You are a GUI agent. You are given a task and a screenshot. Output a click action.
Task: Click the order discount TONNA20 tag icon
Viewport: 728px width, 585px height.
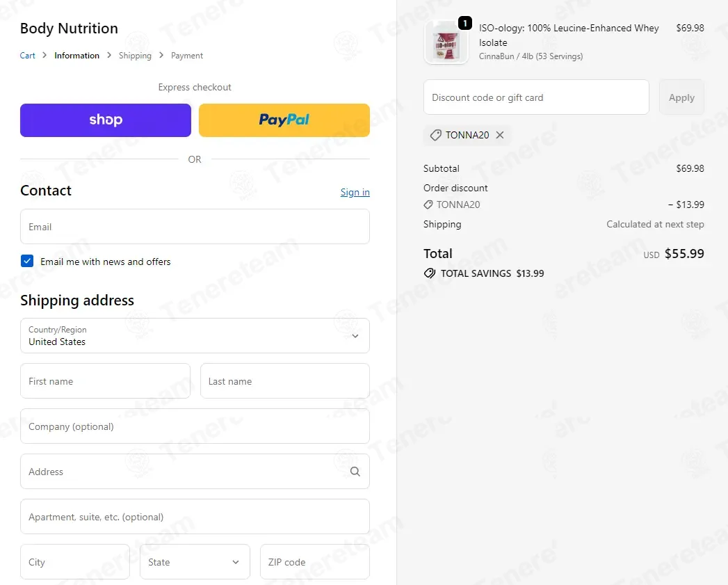[x=428, y=205]
